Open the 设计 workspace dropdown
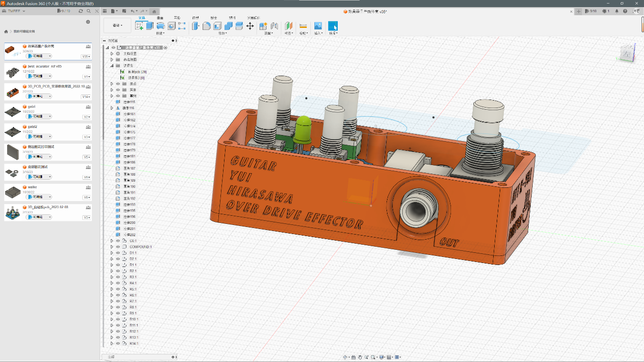Image resolution: width=644 pixels, height=362 pixels. click(117, 25)
